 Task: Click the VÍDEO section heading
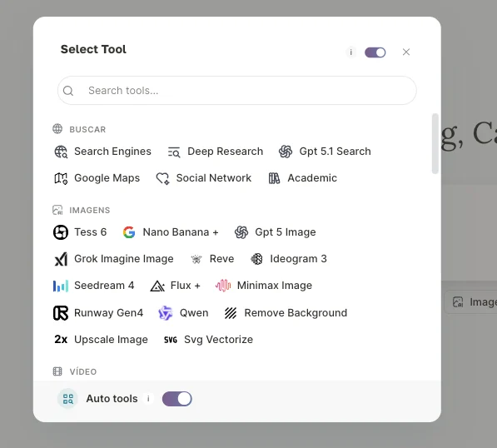[83, 371]
